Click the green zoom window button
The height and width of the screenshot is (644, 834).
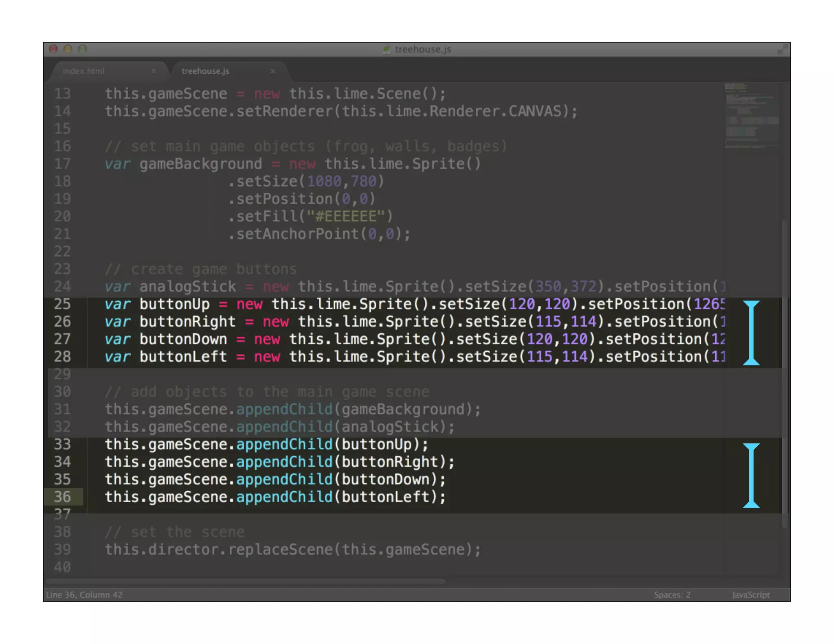coord(83,49)
